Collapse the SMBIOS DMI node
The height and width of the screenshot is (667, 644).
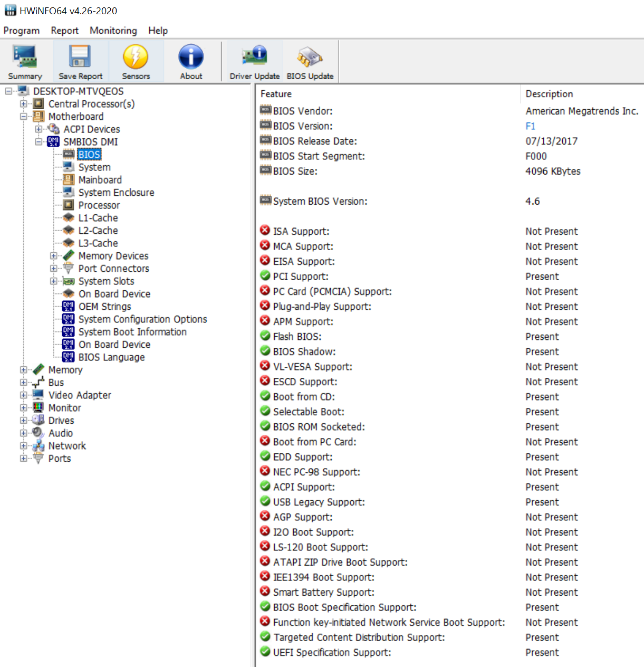tap(39, 142)
